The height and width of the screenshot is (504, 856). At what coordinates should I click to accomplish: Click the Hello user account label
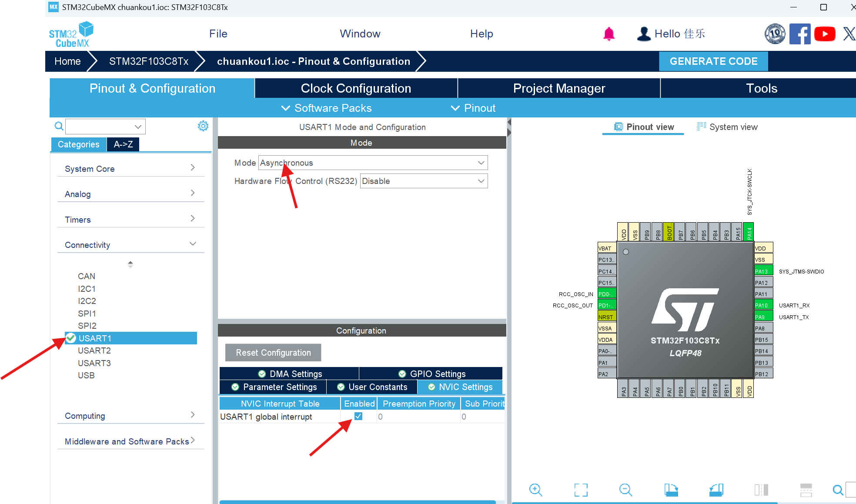tap(680, 34)
